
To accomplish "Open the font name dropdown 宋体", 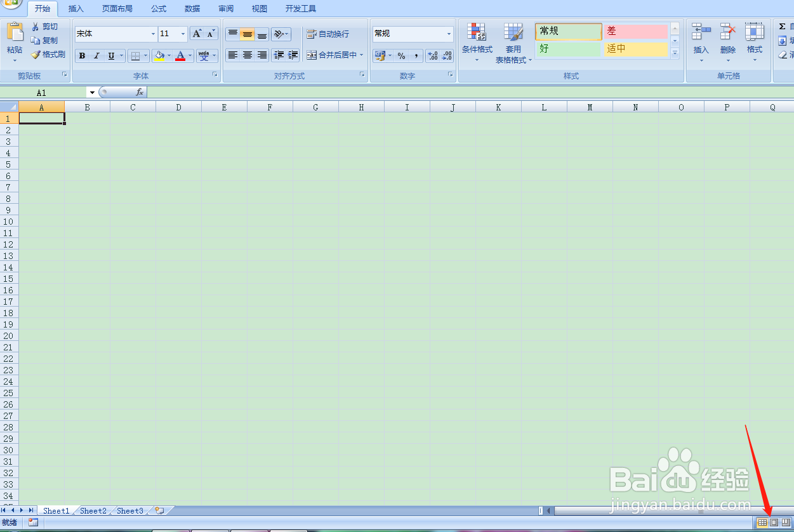I will [153, 34].
